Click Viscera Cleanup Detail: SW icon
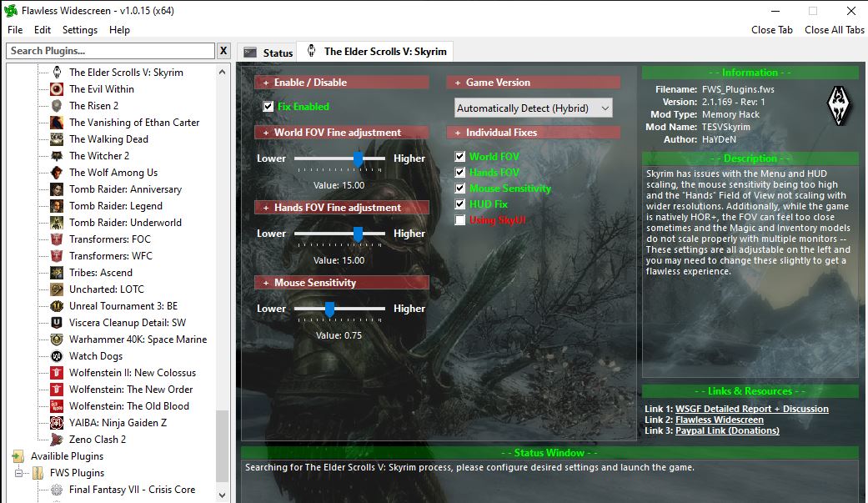 [x=57, y=323]
